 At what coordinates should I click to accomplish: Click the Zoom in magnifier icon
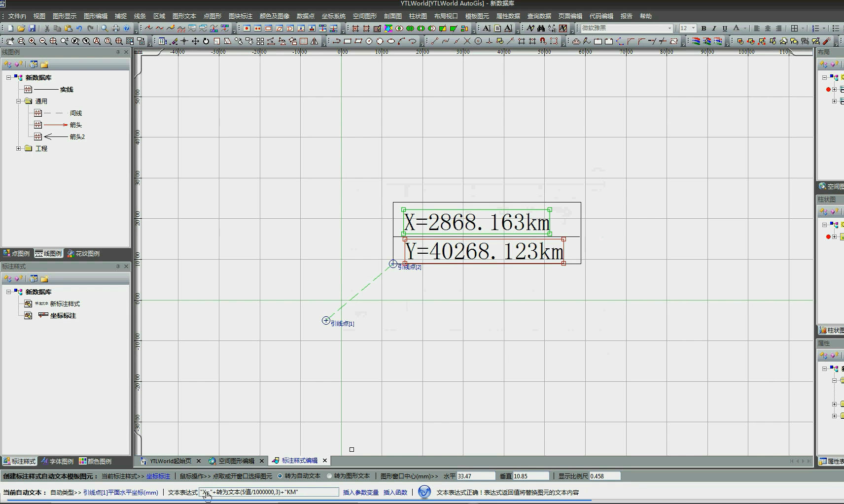32,41
